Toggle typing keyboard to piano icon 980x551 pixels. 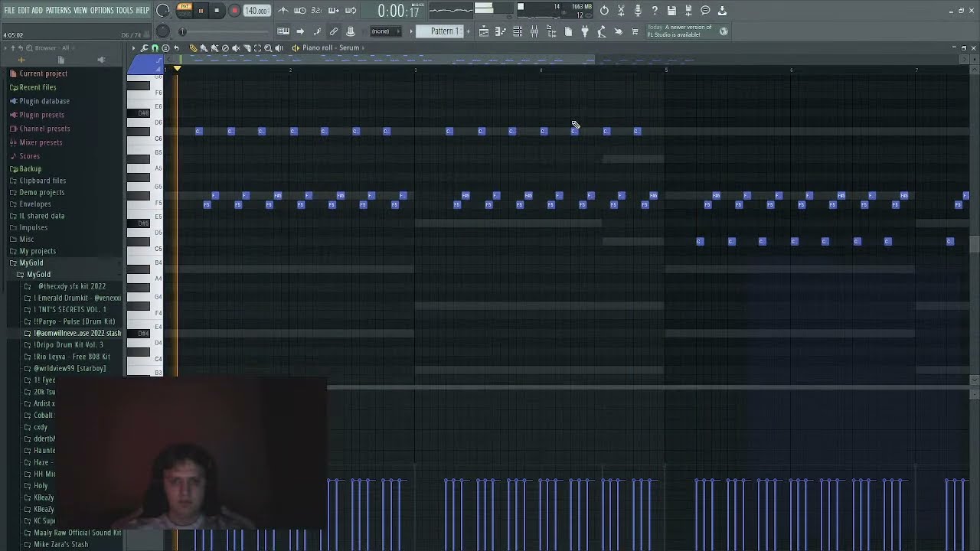pyautogui.click(x=283, y=31)
